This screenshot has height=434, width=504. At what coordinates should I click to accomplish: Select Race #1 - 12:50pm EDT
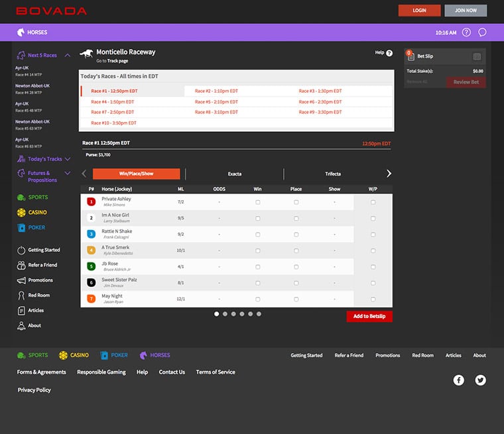[x=114, y=91]
